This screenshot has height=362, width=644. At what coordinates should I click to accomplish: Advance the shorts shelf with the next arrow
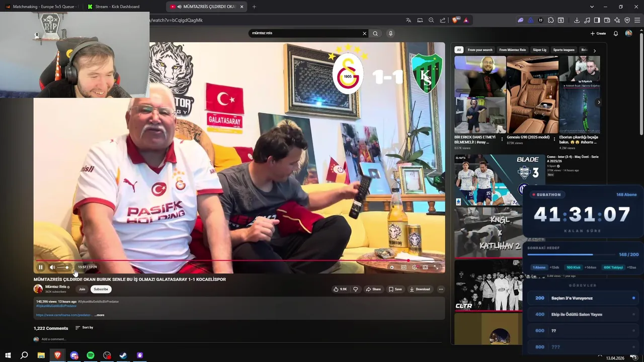[599, 102]
